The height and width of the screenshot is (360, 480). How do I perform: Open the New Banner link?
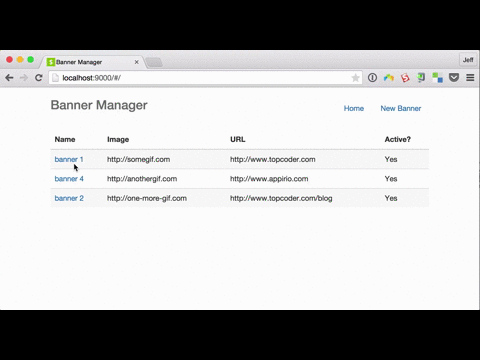(x=401, y=108)
